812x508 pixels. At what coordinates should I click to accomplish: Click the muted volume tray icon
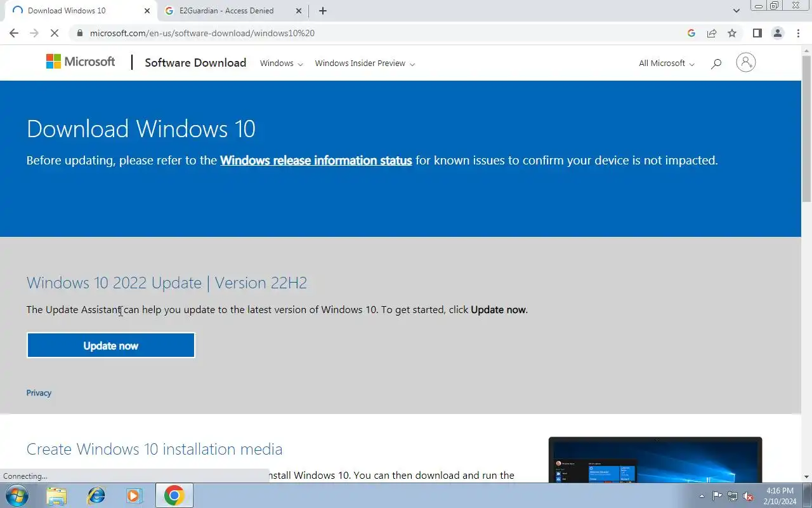(x=749, y=496)
